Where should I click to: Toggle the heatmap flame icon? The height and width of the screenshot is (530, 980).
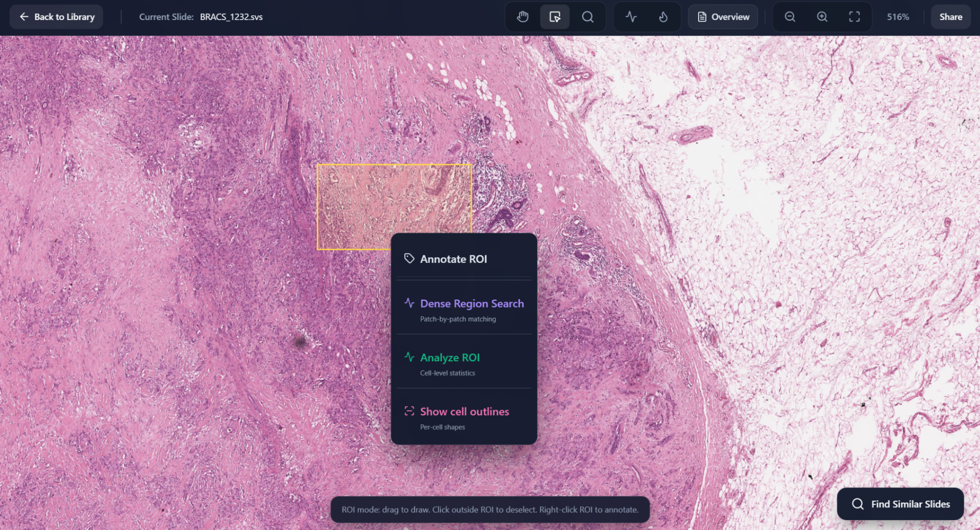(x=663, y=17)
